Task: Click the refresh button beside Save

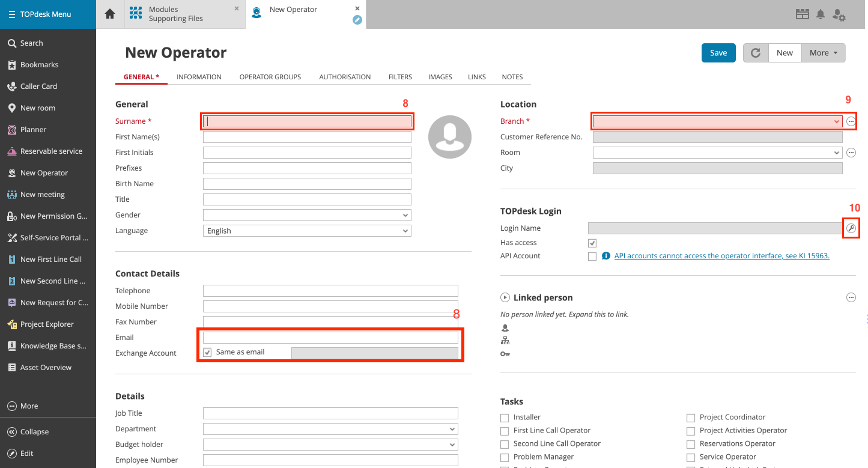Action: pyautogui.click(x=756, y=53)
